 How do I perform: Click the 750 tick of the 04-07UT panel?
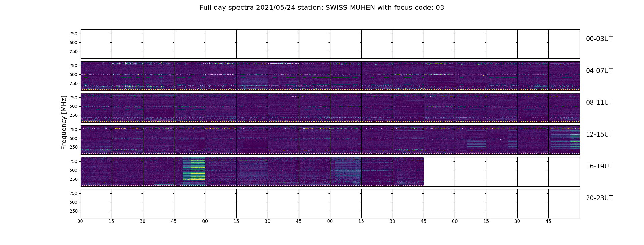point(74,66)
